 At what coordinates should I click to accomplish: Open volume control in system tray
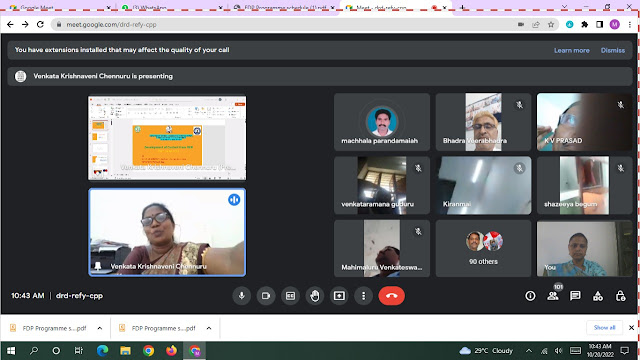(x=558, y=351)
